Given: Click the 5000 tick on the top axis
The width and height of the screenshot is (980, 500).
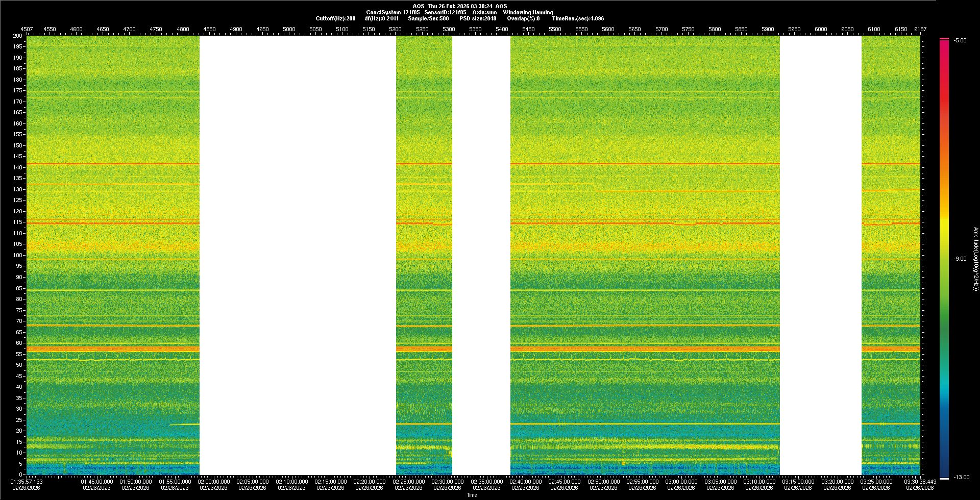Looking at the screenshot, I should click(289, 29).
